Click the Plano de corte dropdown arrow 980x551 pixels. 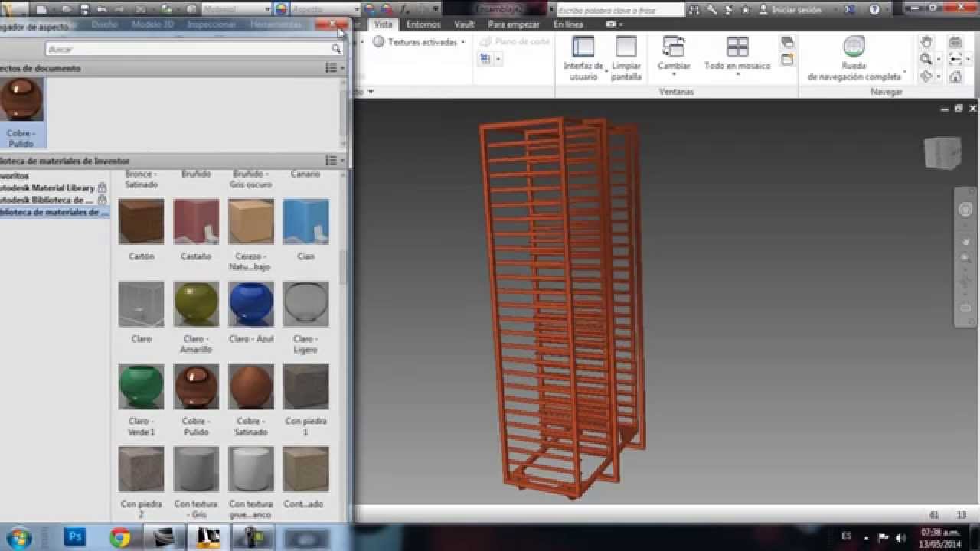(498, 59)
